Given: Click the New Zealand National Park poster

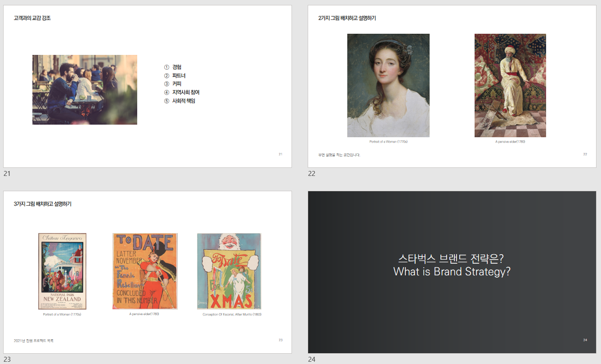Looking at the screenshot, I should pos(62,271).
